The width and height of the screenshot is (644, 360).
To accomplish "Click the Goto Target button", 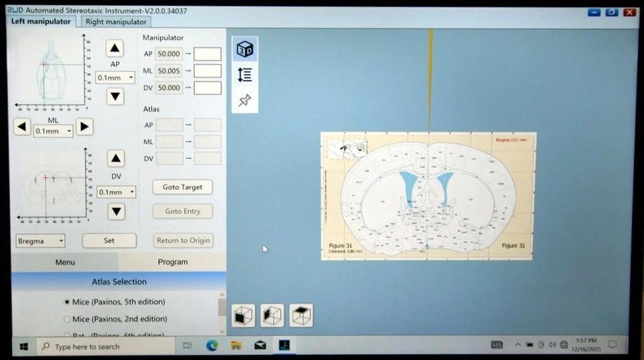I will 182,187.
